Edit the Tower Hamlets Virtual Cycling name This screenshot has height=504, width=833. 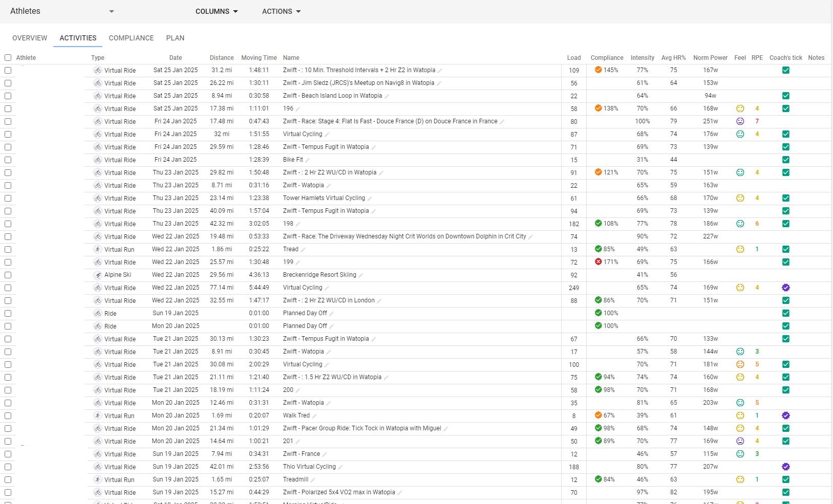(x=370, y=198)
